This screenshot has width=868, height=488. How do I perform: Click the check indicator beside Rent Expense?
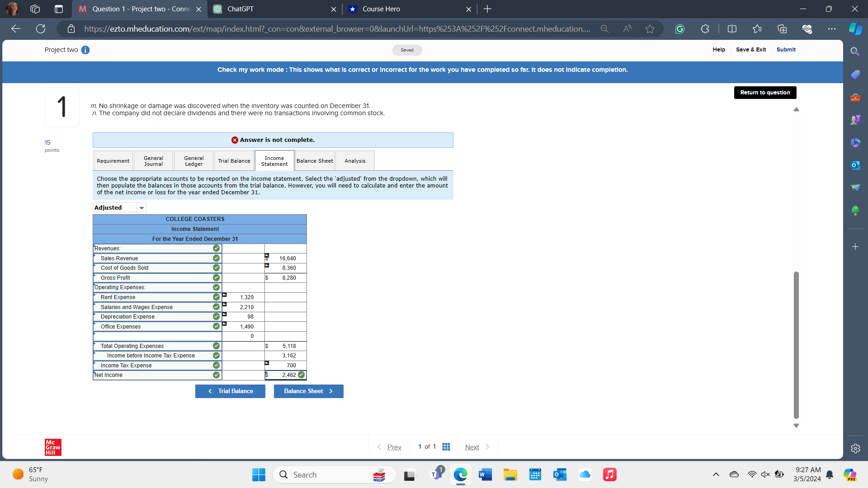tap(216, 297)
